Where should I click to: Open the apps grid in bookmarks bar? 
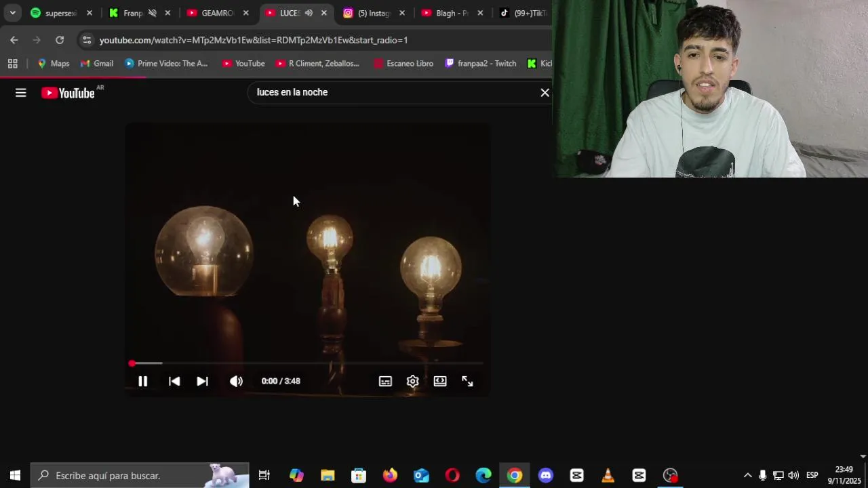(x=12, y=63)
